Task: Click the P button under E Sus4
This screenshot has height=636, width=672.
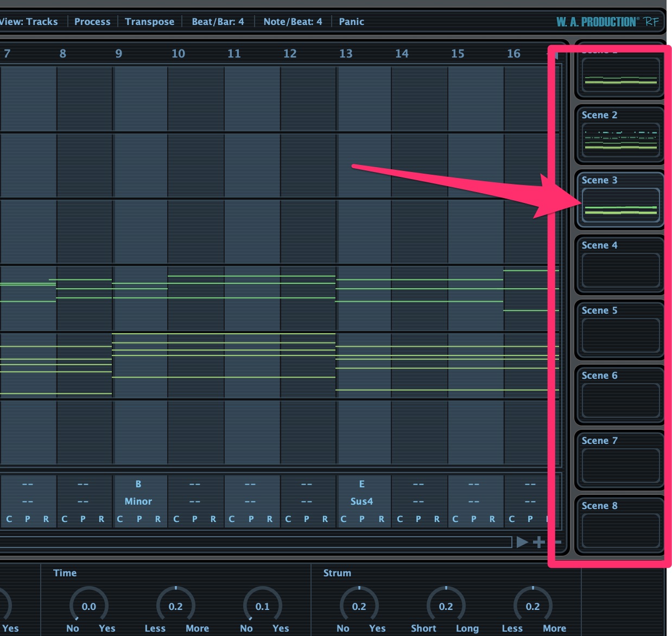Action: click(x=362, y=519)
